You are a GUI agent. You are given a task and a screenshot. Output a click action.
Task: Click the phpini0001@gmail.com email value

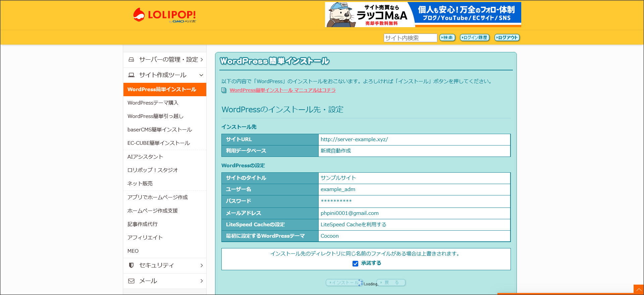[x=350, y=213]
